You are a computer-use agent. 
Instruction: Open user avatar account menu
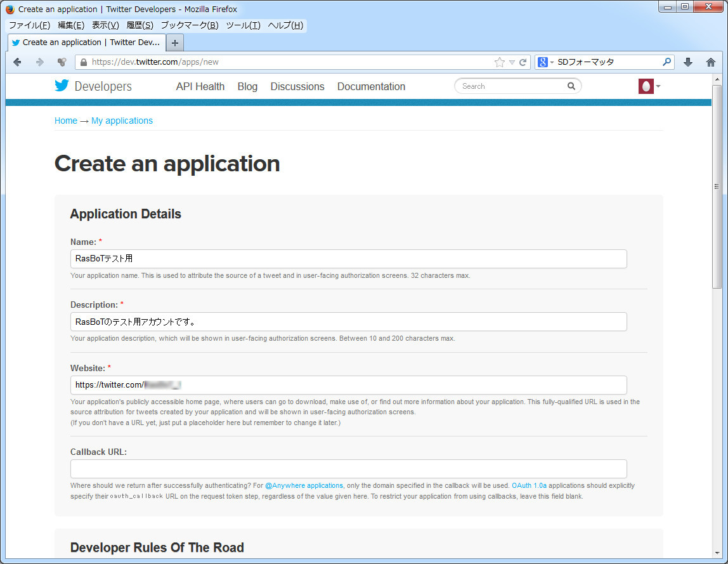click(x=649, y=86)
